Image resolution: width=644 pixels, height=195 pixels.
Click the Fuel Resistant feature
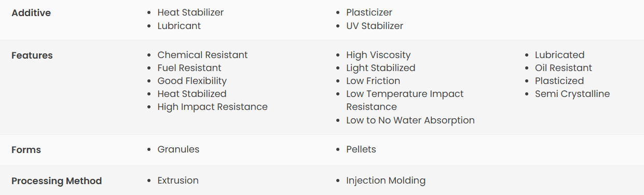[189, 68]
